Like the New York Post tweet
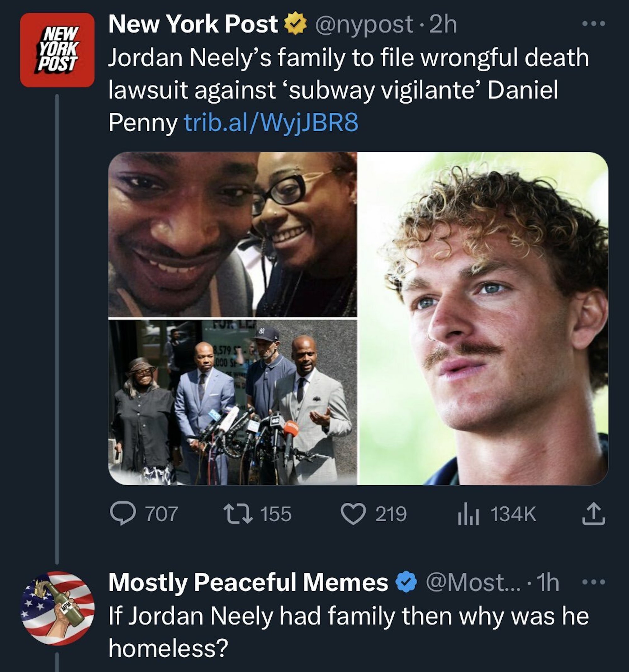This screenshot has height=672, width=629. tap(353, 514)
